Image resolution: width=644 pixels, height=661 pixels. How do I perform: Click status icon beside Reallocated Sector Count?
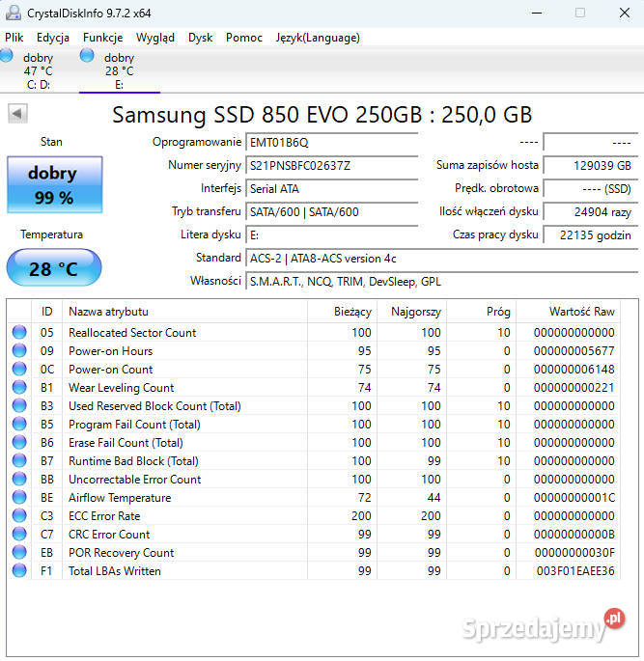[x=19, y=333]
